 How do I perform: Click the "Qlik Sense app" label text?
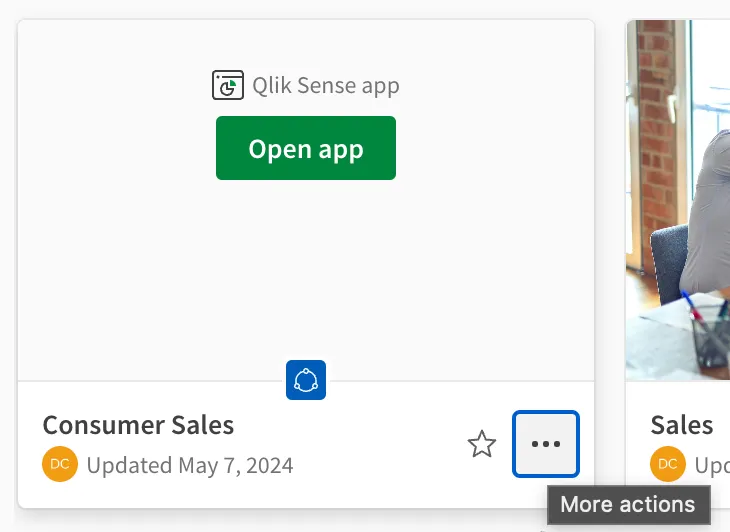pos(326,86)
